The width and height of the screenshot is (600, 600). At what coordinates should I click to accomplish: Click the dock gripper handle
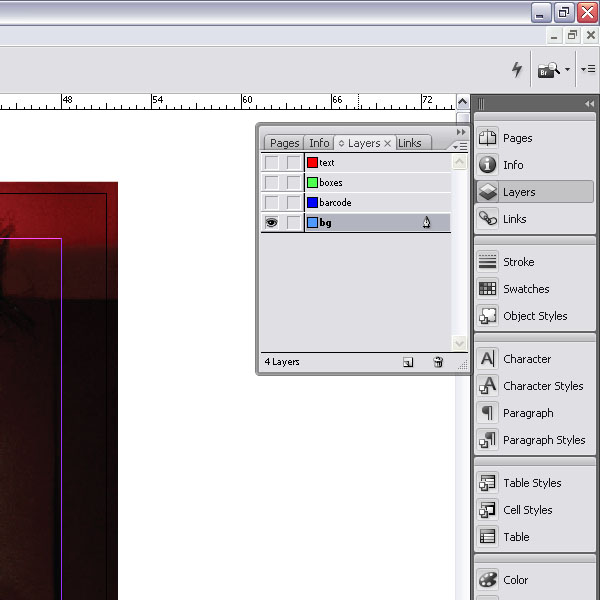pos(481,104)
